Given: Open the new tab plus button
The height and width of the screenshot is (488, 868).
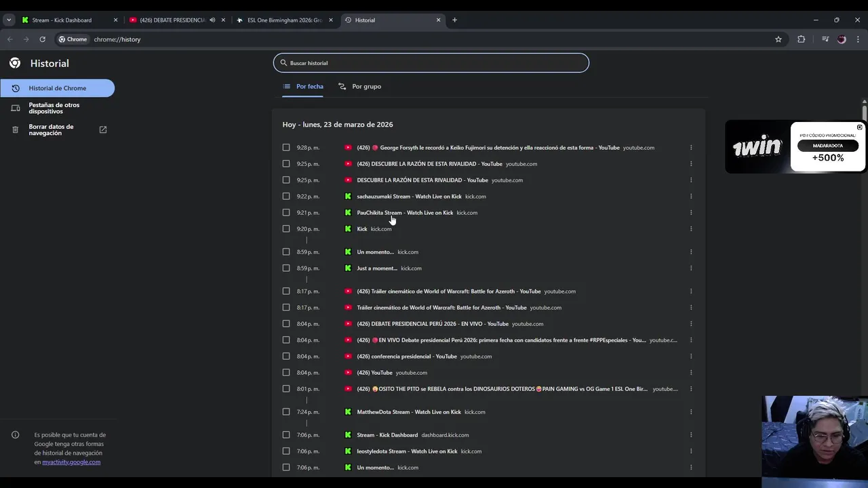Looking at the screenshot, I should (x=454, y=20).
